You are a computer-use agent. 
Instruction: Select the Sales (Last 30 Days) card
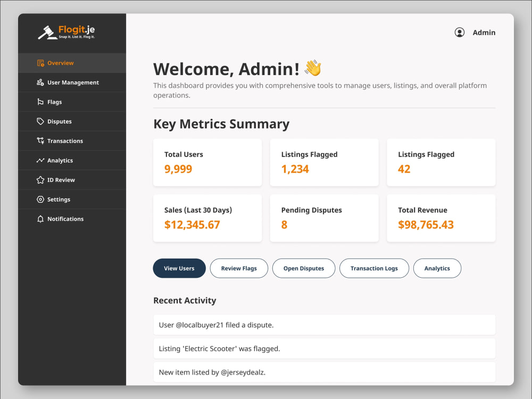[x=207, y=218]
